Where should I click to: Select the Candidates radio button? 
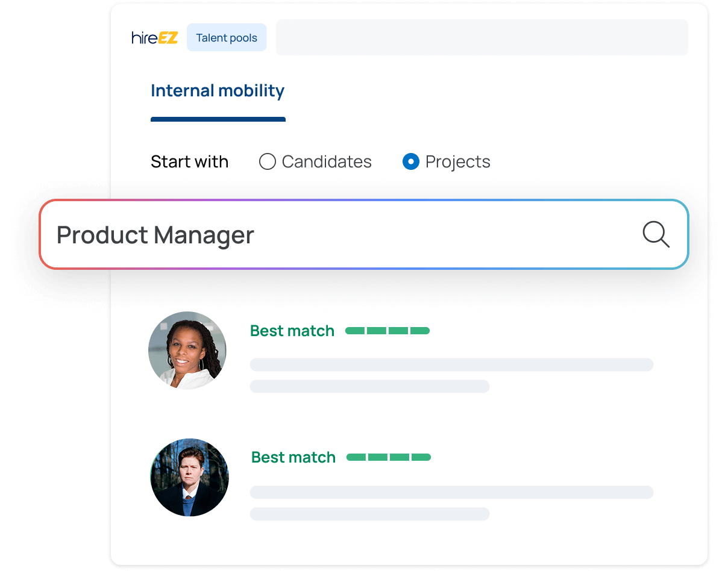[x=268, y=161]
